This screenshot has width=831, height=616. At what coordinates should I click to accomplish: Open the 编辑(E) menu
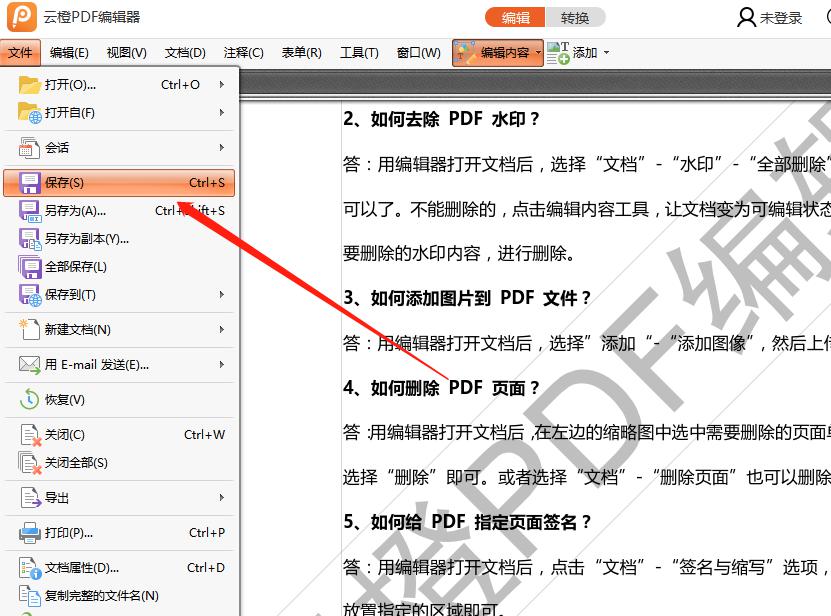click(x=69, y=52)
